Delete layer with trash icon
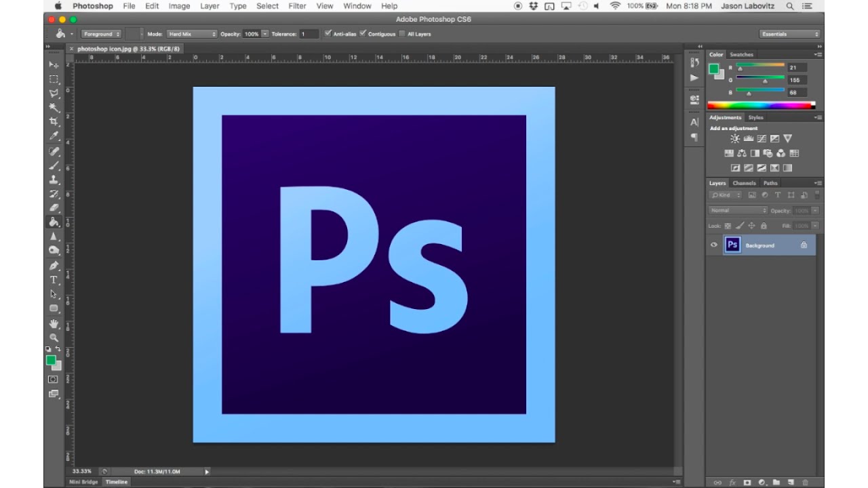868x488 pixels. click(805, 483)
